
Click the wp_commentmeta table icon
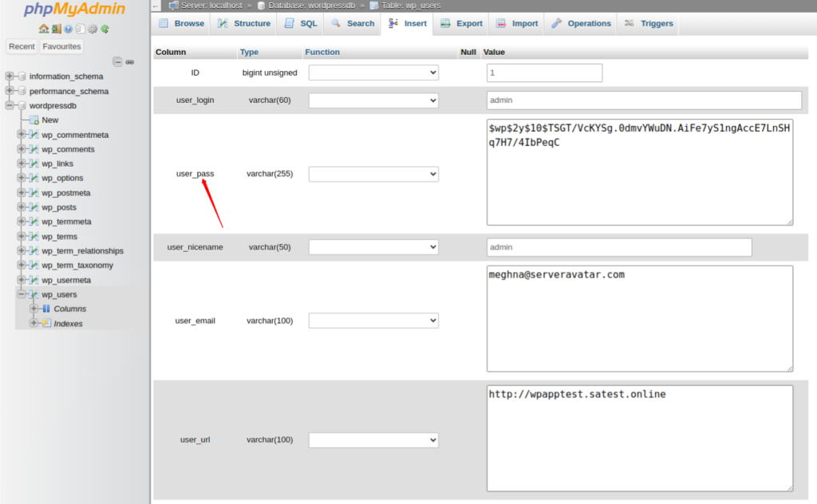click(x=34, y=134)
